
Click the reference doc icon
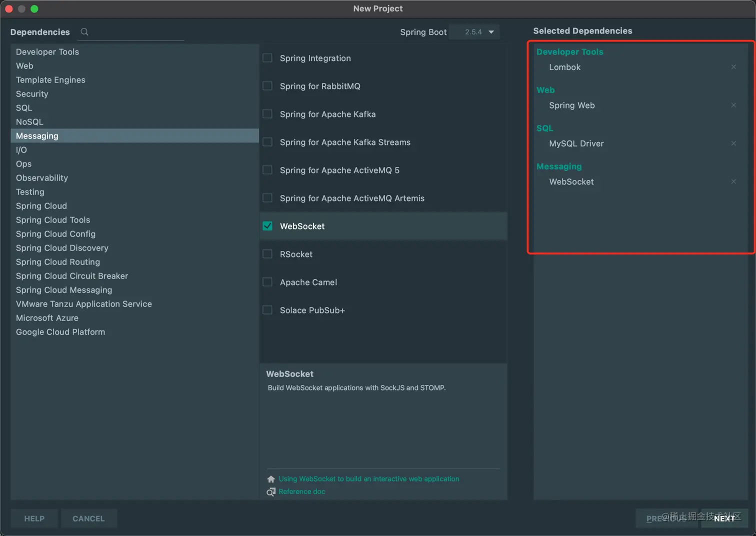[271, 492]
